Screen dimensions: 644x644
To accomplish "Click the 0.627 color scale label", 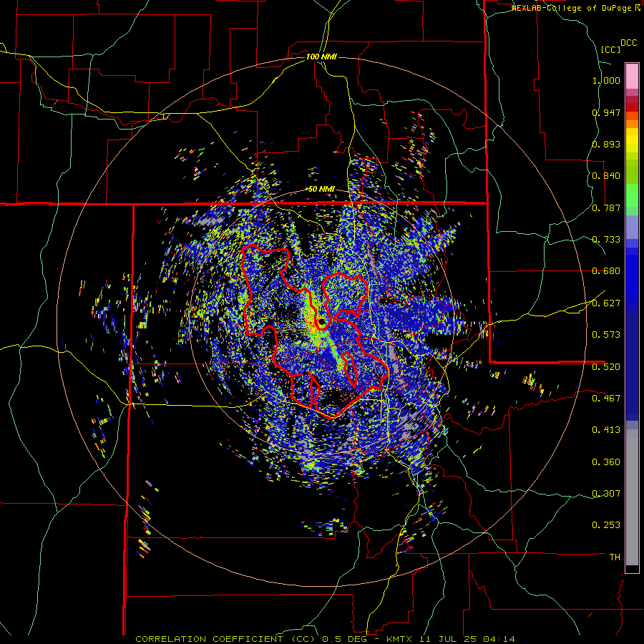I will pos(606,303).
